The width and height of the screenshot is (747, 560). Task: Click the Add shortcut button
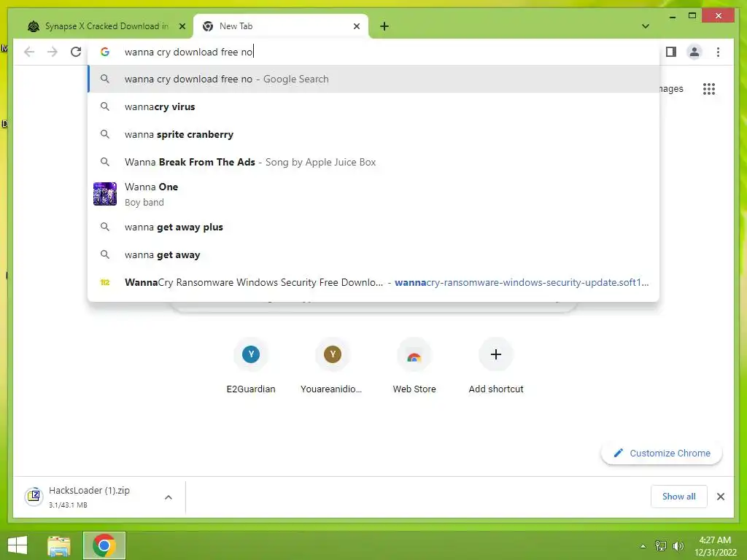[x=495, y=366]
